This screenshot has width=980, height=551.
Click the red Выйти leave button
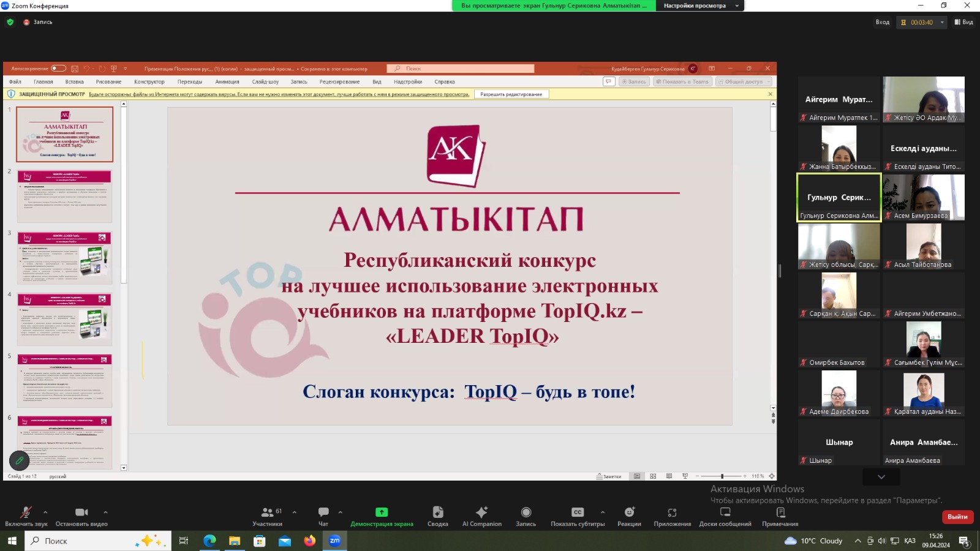pyautogui.click(x=957, y=517)
